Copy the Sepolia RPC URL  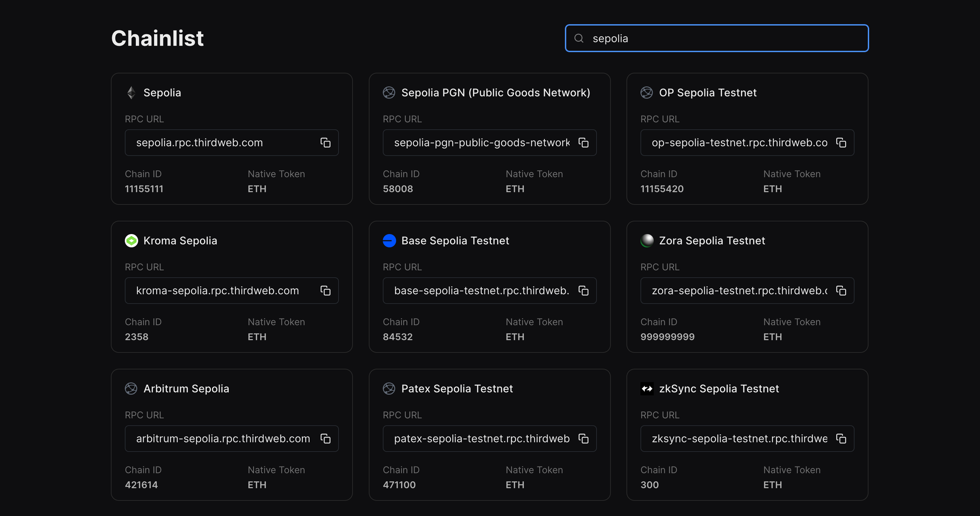coord(325,142)
